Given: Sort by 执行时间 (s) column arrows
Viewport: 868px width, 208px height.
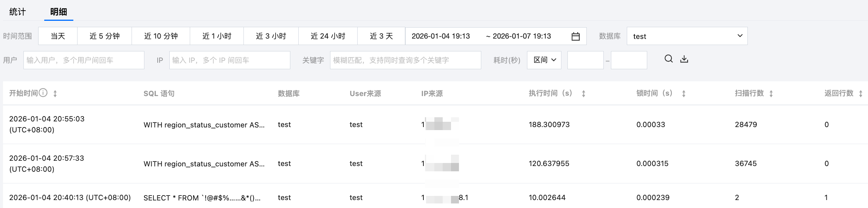Looking at the screenshot, I should [x=584, y=93].
